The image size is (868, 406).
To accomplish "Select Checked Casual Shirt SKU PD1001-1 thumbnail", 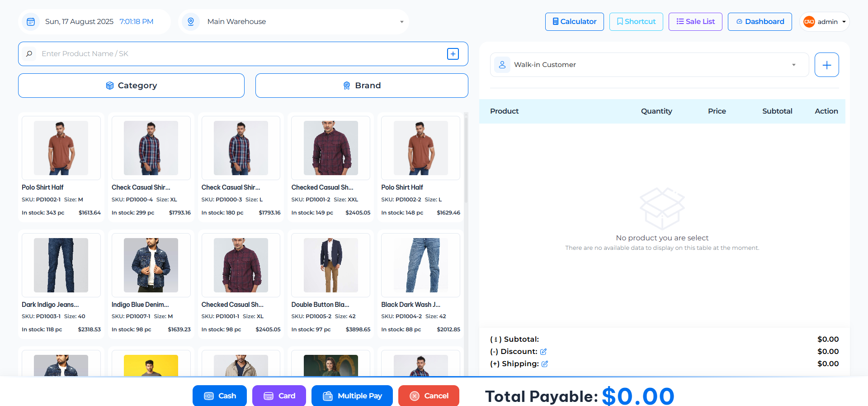I will (241, 265).
